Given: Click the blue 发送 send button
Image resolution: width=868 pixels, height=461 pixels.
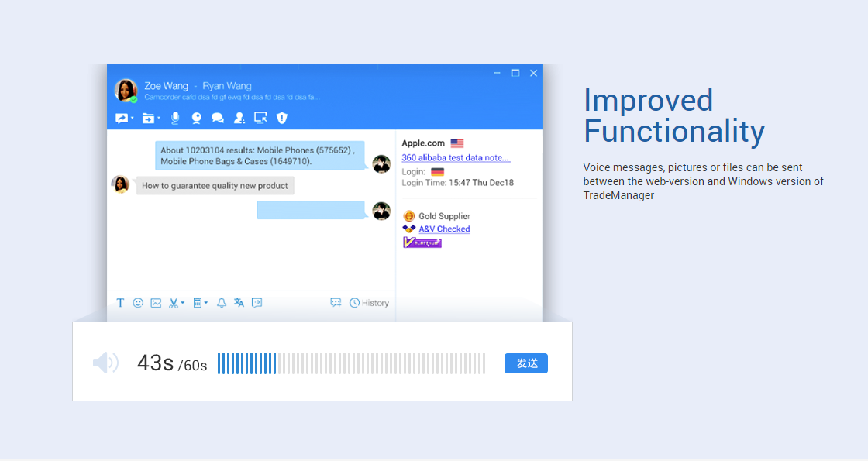Looking at the screenshot, I should [526, 363].
